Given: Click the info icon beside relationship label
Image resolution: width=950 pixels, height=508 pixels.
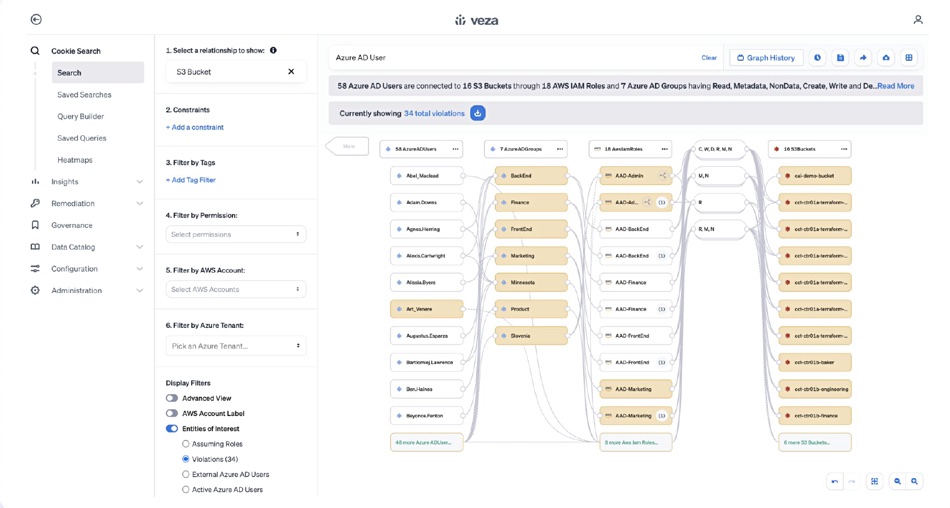Looking at the screenshot, I should pyautogui.click(x=273, y=50).
